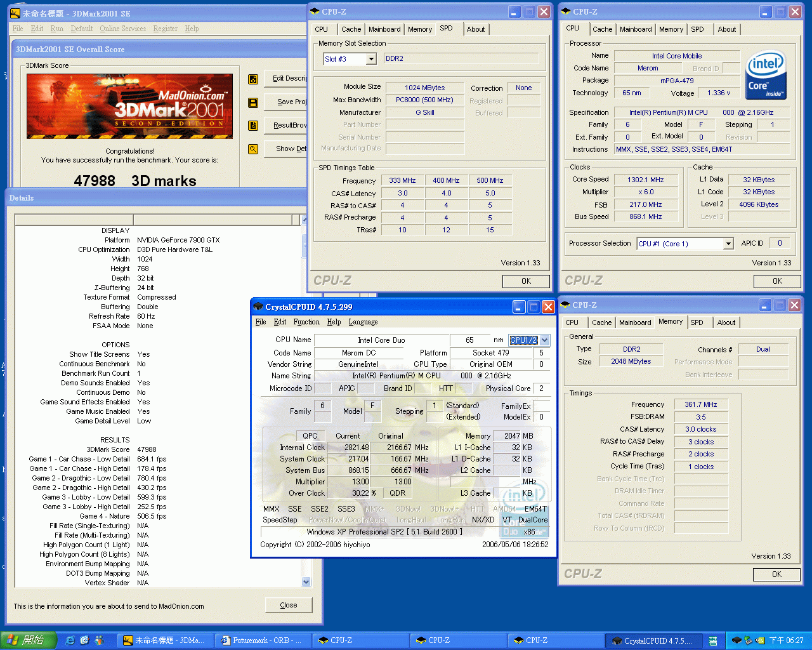Image resolution: width=812 pixels, height=650 pixels.
Task: Open the Edit menu in CrystalCPUID
Action: point(280,322)
